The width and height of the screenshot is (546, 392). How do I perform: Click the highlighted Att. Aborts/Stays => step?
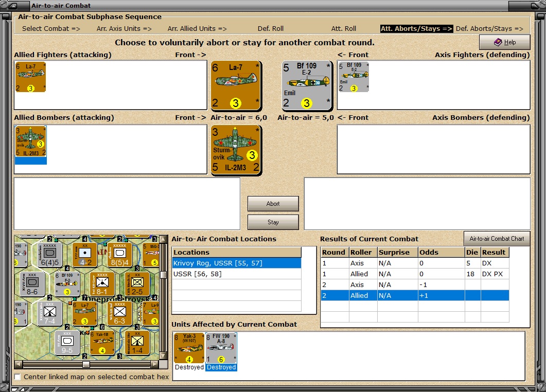pyautogui.click(x=416, y=28)
